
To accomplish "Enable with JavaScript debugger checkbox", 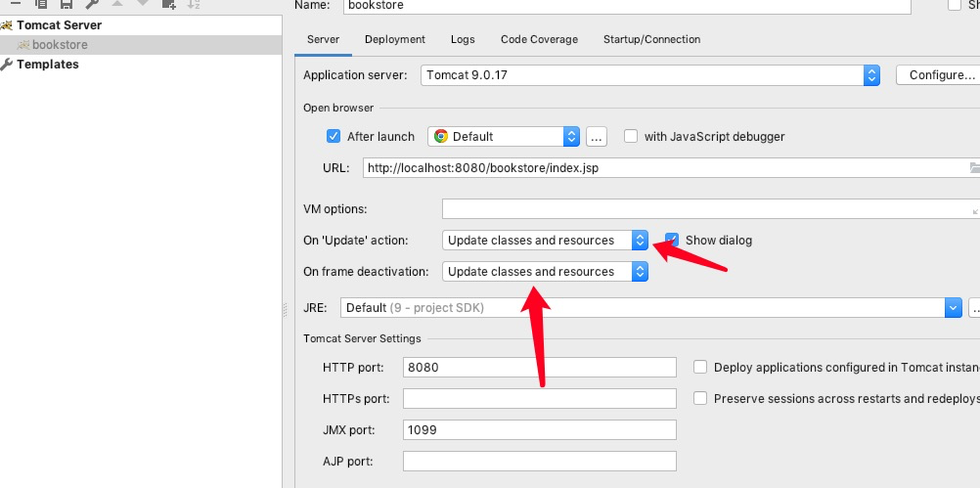I will (x=631, y=136).
